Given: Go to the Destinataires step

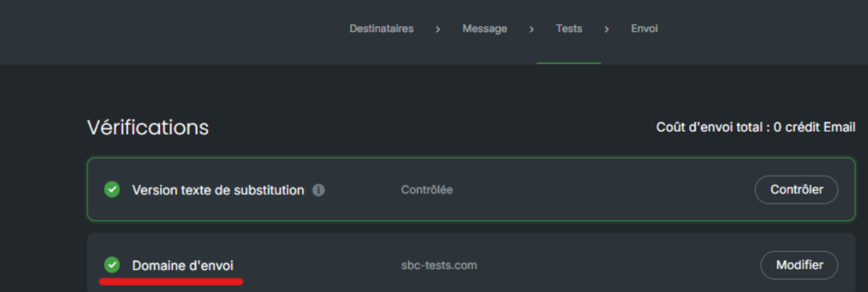Looking at the screenshot, I should pos(382,28).
